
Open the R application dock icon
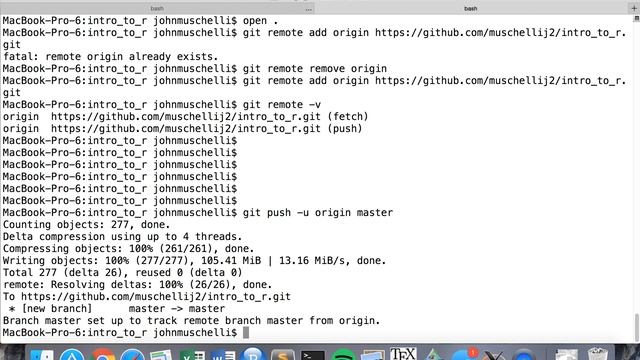click(x=253, y=354)
